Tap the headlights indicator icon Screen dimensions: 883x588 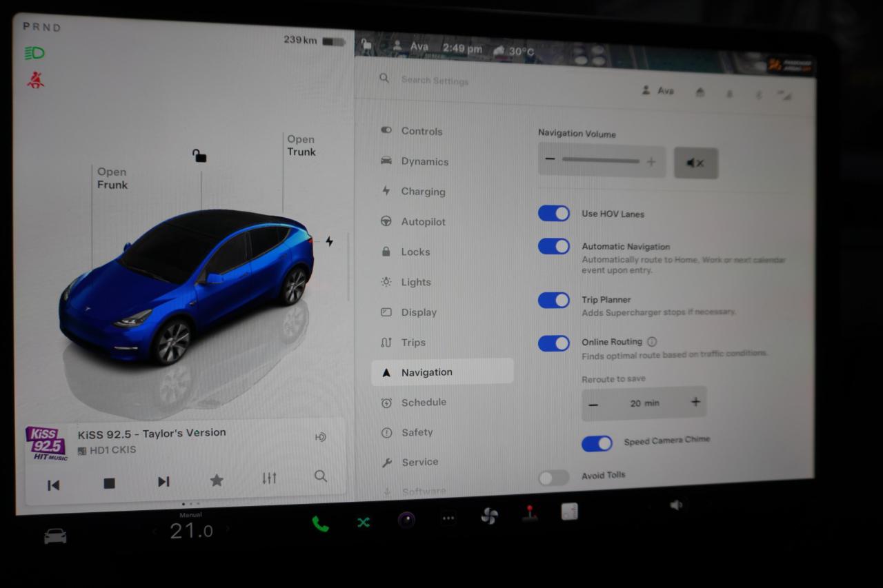coord(34,53)
